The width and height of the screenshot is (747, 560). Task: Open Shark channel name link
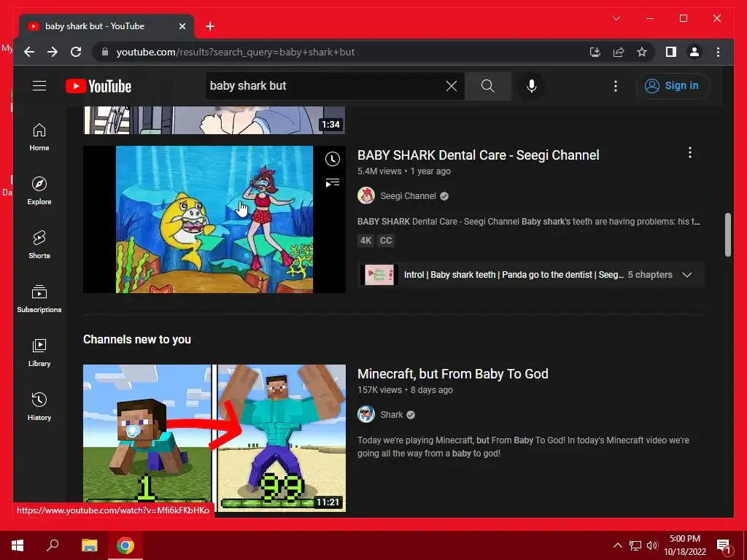[x=392, y=415]
